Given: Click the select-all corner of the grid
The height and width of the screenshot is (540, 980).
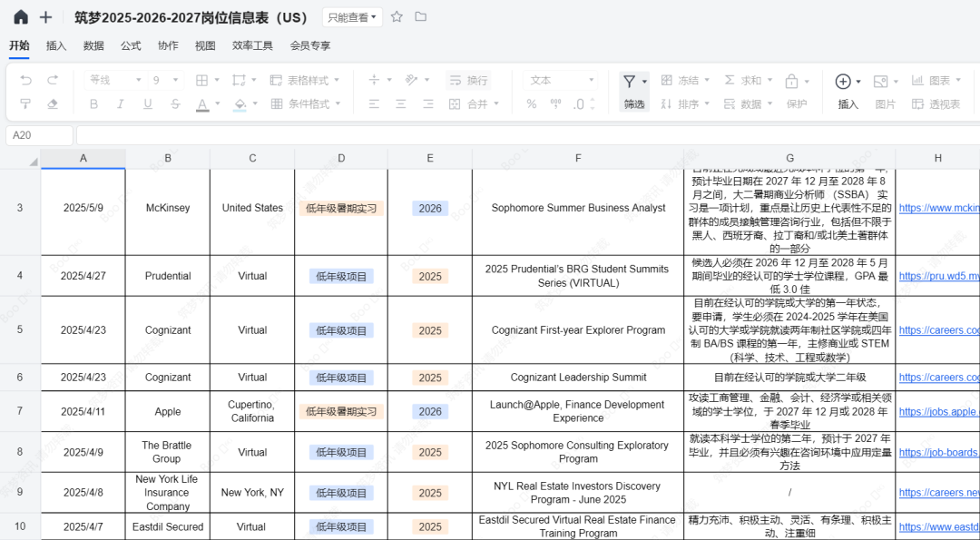Looking at the screenshot, I should click(21, 159).
